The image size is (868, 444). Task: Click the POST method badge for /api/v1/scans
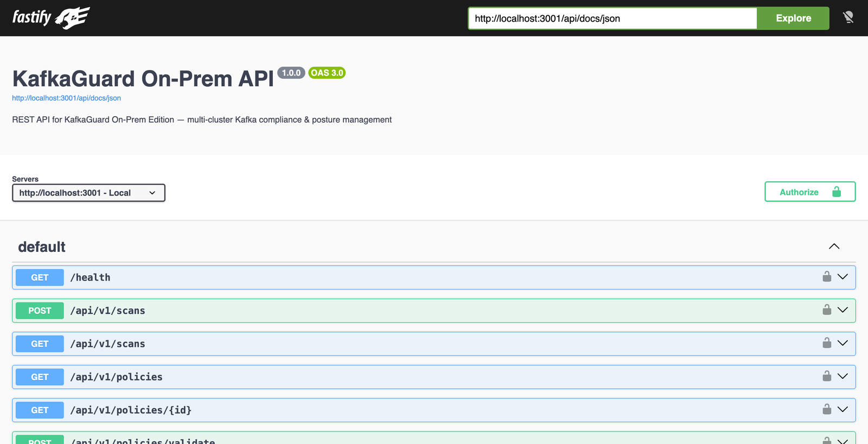(40, 310)
